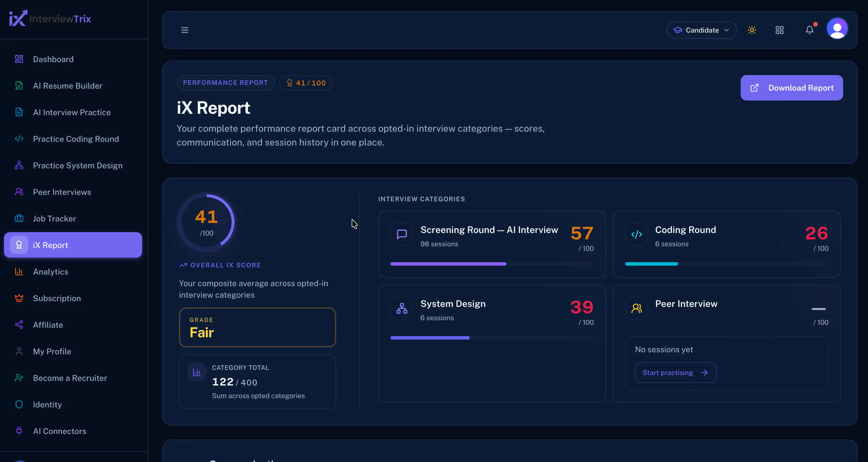
Task: Click the "98 sessions" text
Action: 439,244
